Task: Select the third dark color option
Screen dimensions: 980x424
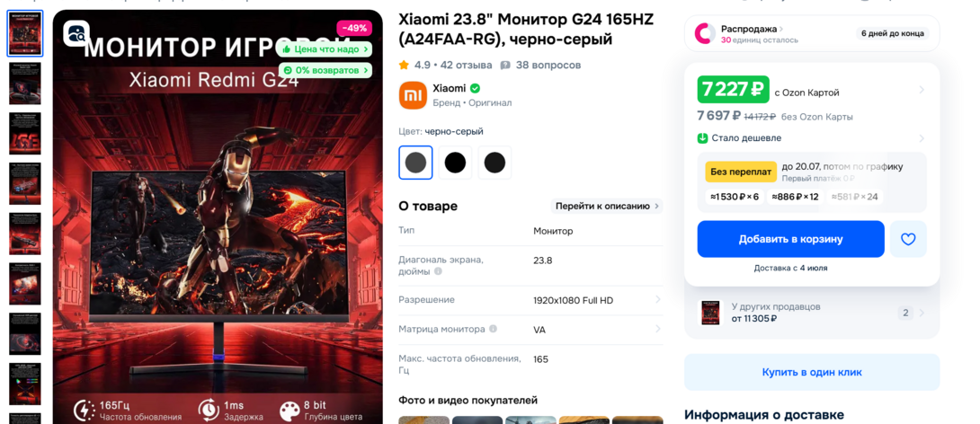Action: pos(494,163)
